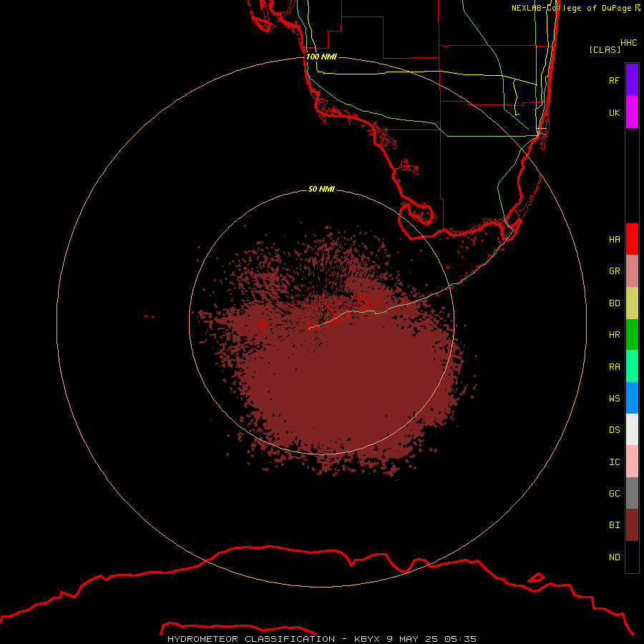Click the RA light-green legend swatch
This screenshot has height=644, width=644.
click(632, 366)
